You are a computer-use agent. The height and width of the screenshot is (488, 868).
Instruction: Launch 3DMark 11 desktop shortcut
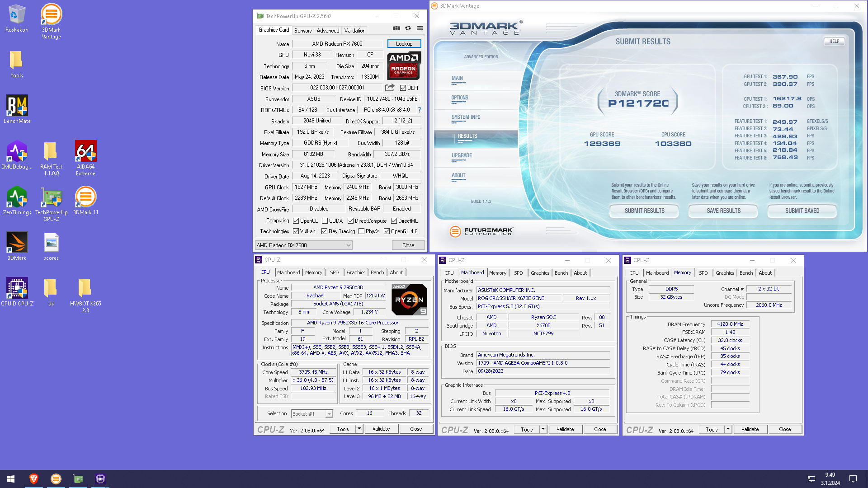(x=85, y=201)
